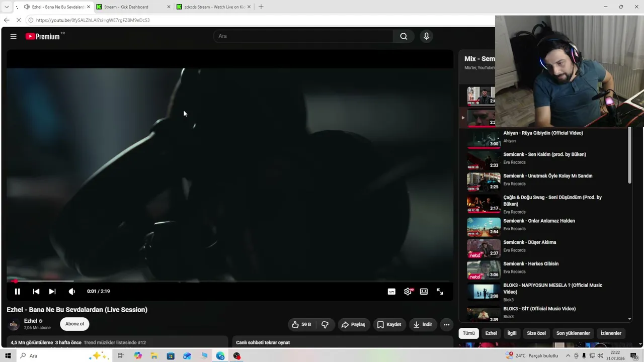
Task: Expand the hidden system tray icons
Action: pyautogui.click(x=568, y=356)
